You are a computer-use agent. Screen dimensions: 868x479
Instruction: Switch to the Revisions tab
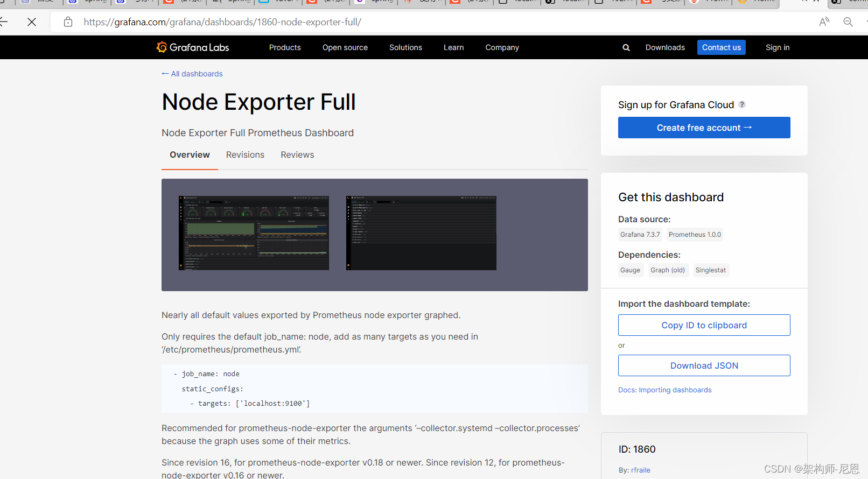pyautogui.click(x=245, y=155)
